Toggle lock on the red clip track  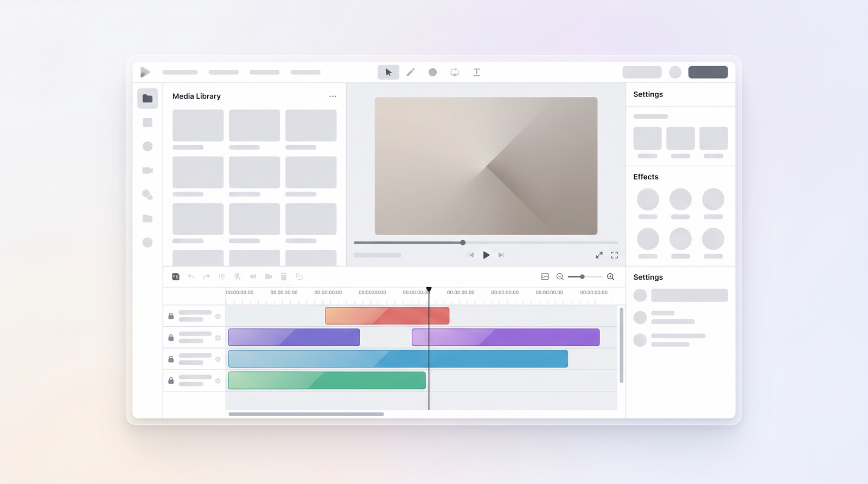tap(171, 316)
